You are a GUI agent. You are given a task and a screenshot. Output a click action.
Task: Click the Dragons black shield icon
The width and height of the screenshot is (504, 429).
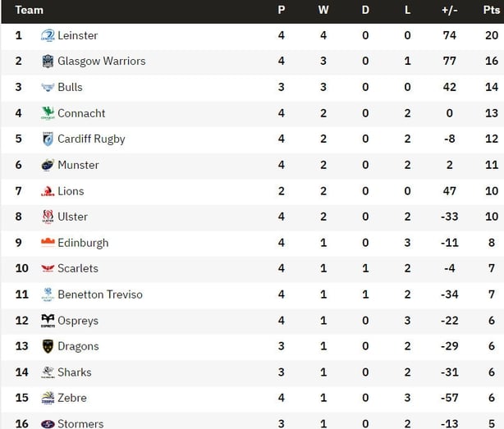(48, 346)
